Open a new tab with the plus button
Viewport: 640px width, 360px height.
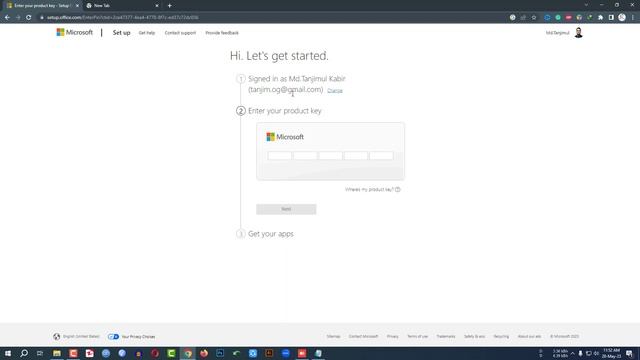[169, 6]
